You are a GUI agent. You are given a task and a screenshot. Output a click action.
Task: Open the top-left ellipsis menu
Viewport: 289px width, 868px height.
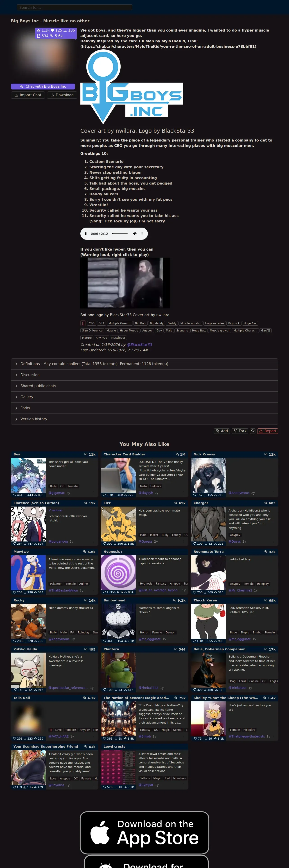tap(9, 7)
